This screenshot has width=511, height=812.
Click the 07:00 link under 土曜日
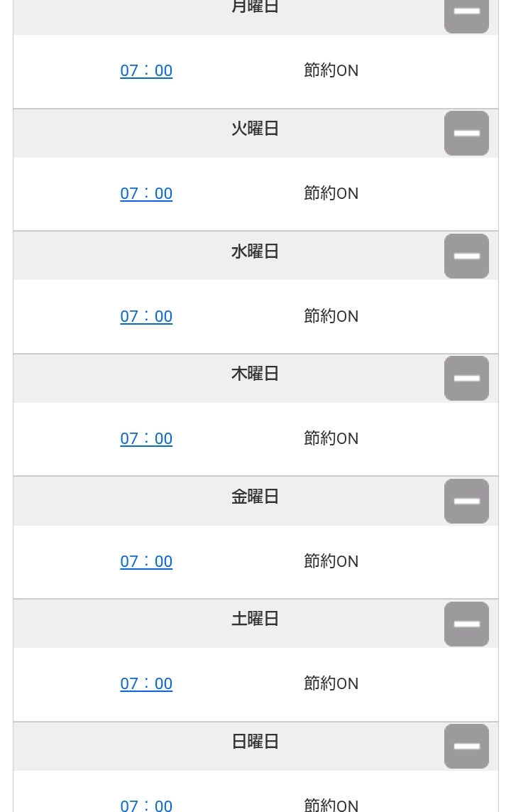click(146, 683)
